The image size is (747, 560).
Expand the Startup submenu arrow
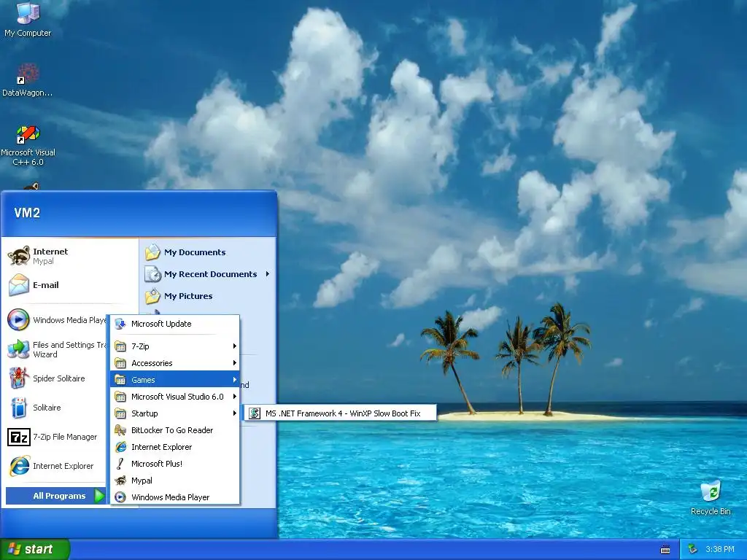click(234, 413)
